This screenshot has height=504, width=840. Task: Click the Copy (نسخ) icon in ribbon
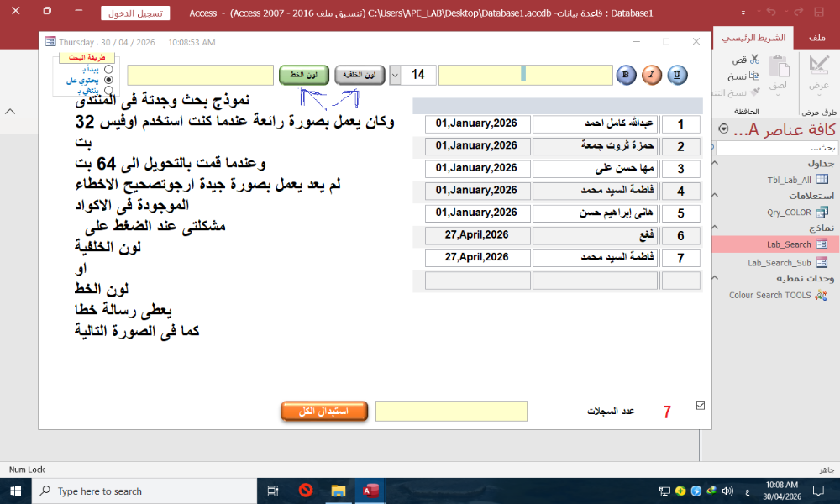[x=753, y=76]
